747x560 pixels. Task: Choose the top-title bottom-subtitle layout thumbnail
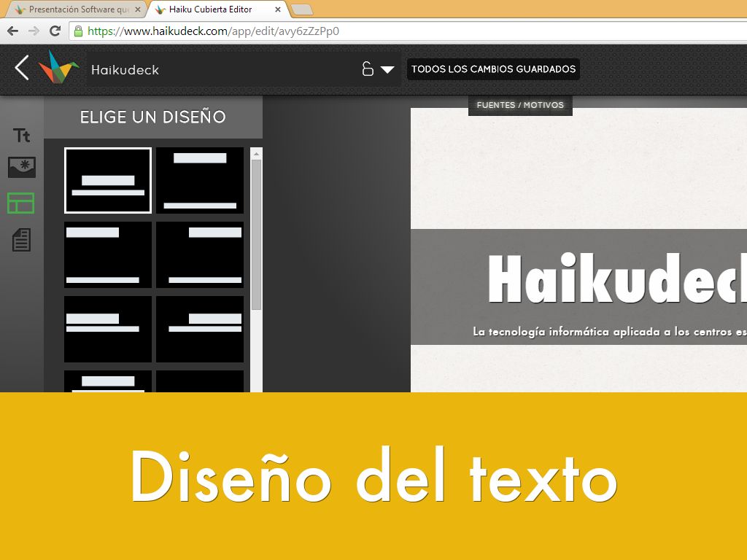click(x=200, y=180)
